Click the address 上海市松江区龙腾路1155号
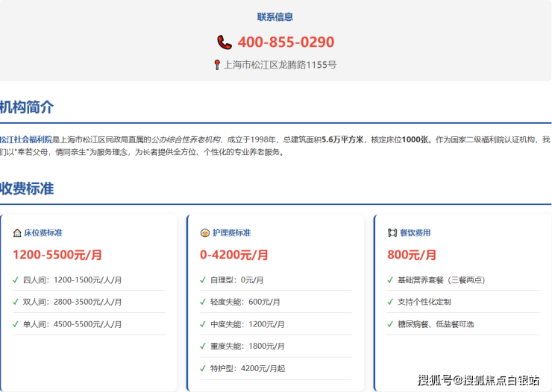This screenshot has width=552, height=392. [280, 65]
